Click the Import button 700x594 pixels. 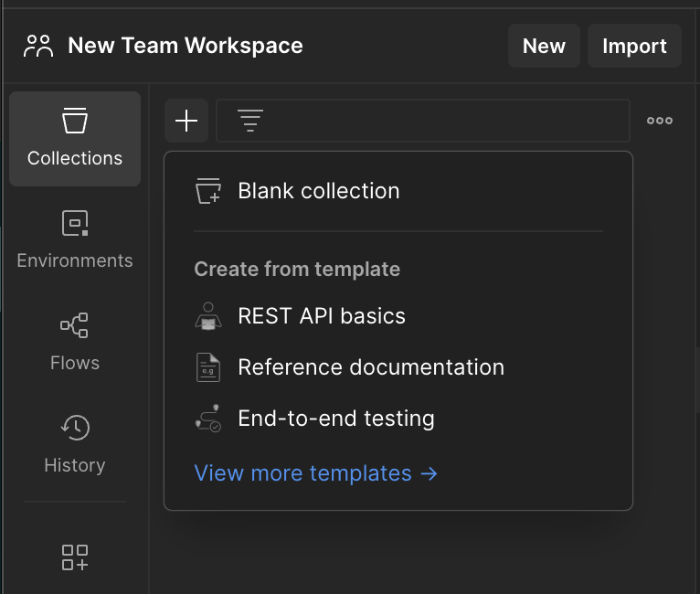[634, 46]
